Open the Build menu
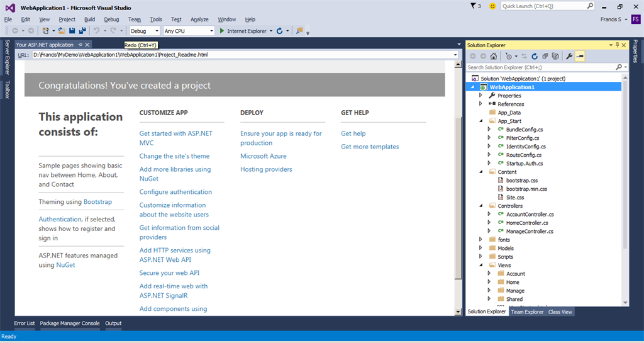Screen dimensions: 644x343 tap(89, 20)
